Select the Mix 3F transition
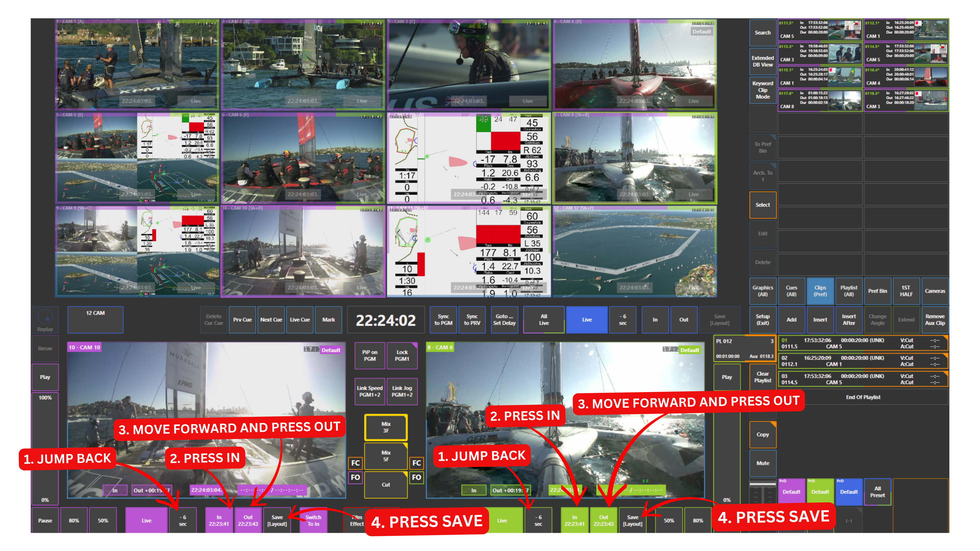Screen dimensions: 980x551 (x=386, y=428)
